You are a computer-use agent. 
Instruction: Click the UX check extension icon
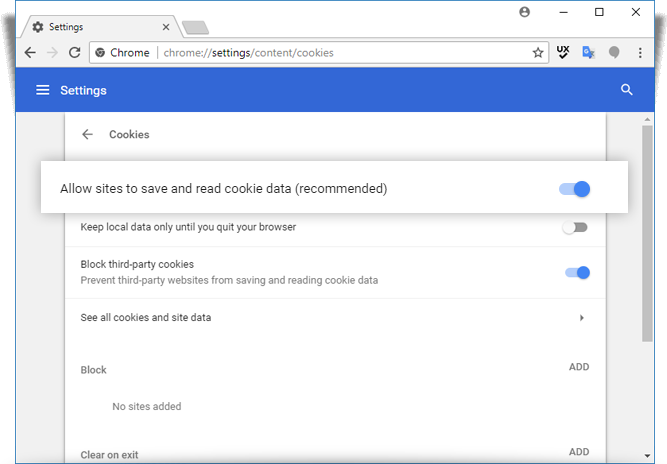pyautogui.click(x=563, y=52)
